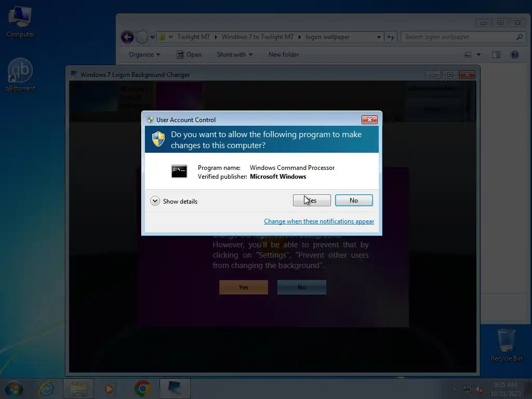Click Yes in the User Account Control dialog
The image size is (532, 399).
click(312, 200)
